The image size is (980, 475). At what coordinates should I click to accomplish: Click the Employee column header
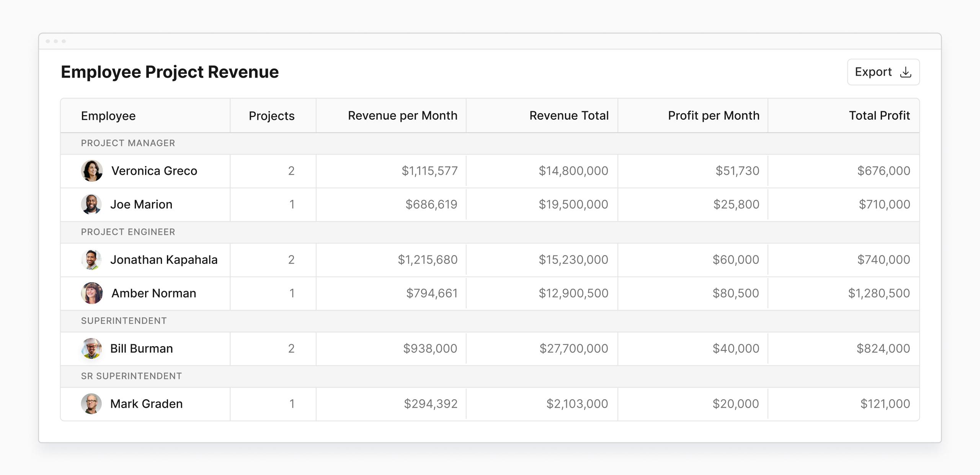tap(108, 115)
